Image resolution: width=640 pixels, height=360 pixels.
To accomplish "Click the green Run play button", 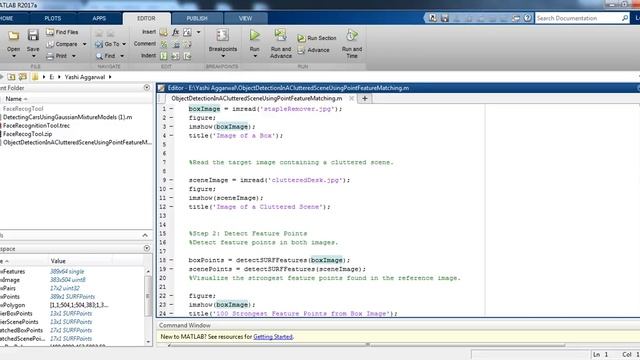I will tap(255, 35).
